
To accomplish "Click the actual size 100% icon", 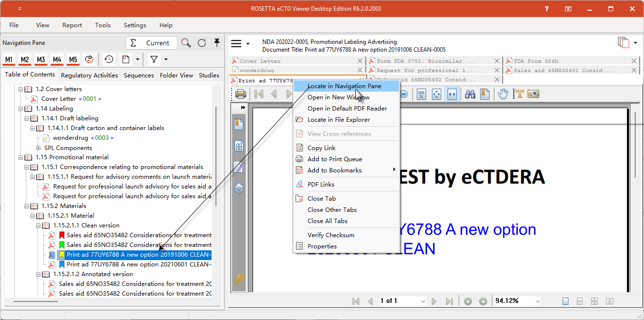I will coord(421,94).
